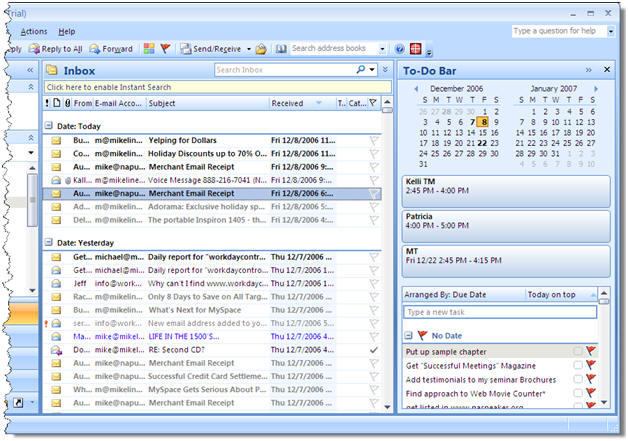Click the Reply to All button
Image resolution: width=628 pixels, height=441 pixels.
click(62, 48)
